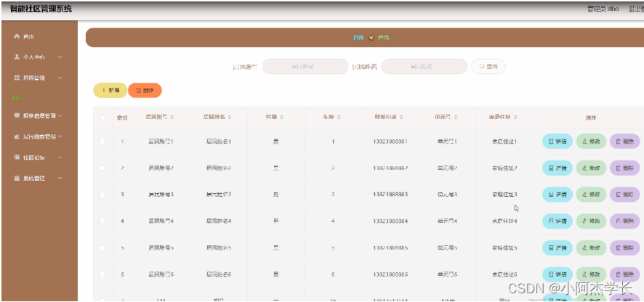Click purple 删除 for row 居民账号5
The width and height of the screenshot is (644, 302).
624,248
